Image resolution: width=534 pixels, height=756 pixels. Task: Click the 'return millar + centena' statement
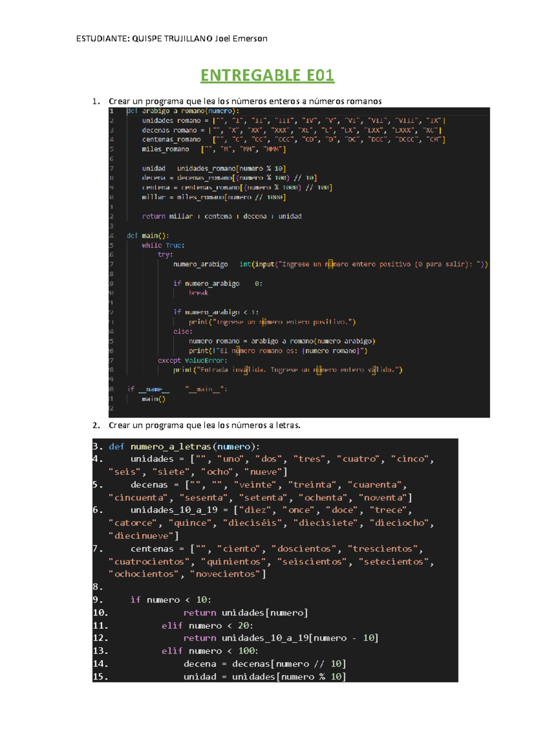coord(222,216)
